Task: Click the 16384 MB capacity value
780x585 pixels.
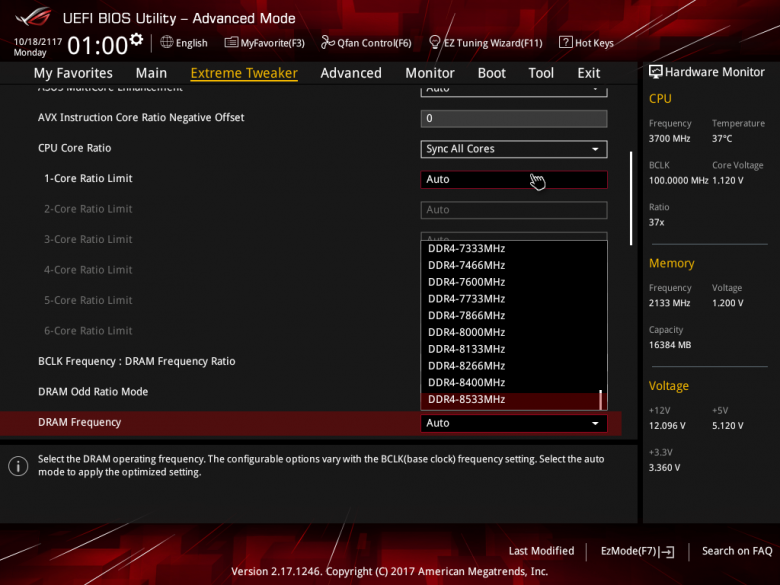Action: 670,345
